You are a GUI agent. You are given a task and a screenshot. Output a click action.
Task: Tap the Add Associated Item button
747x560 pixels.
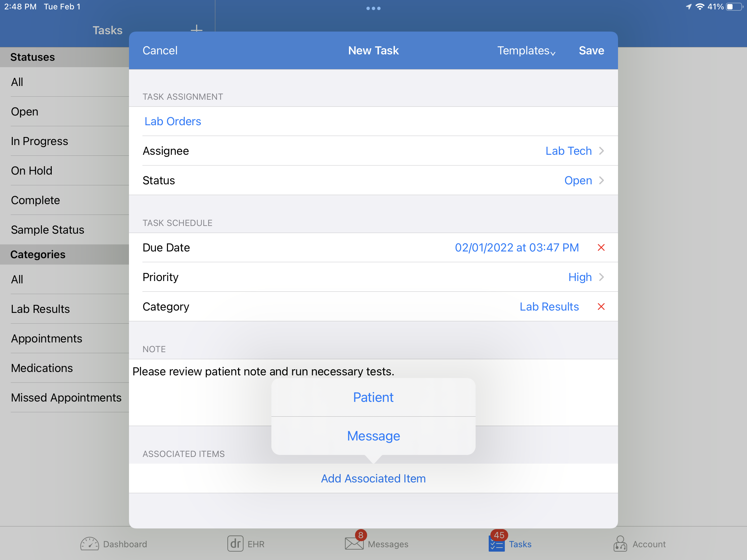click(373, 478)
